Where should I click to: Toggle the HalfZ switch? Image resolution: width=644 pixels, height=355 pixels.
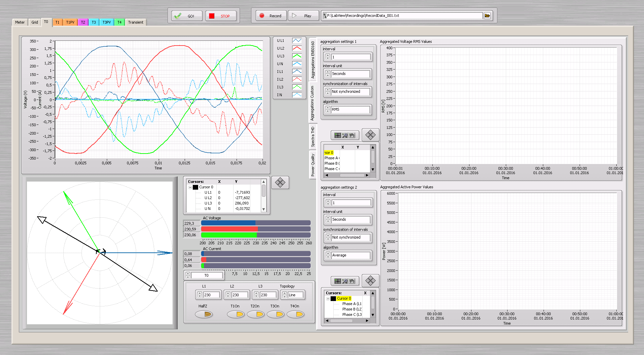click(x=204, y=314)
